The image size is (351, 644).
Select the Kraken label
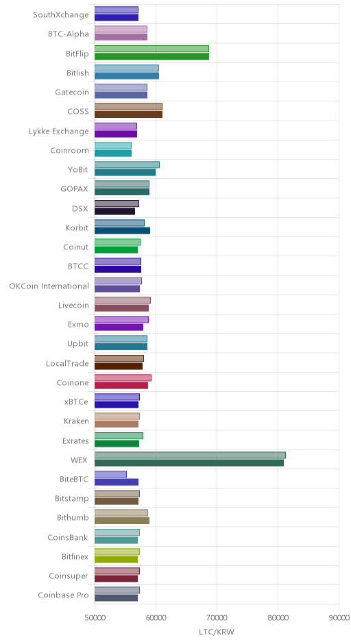76,421
